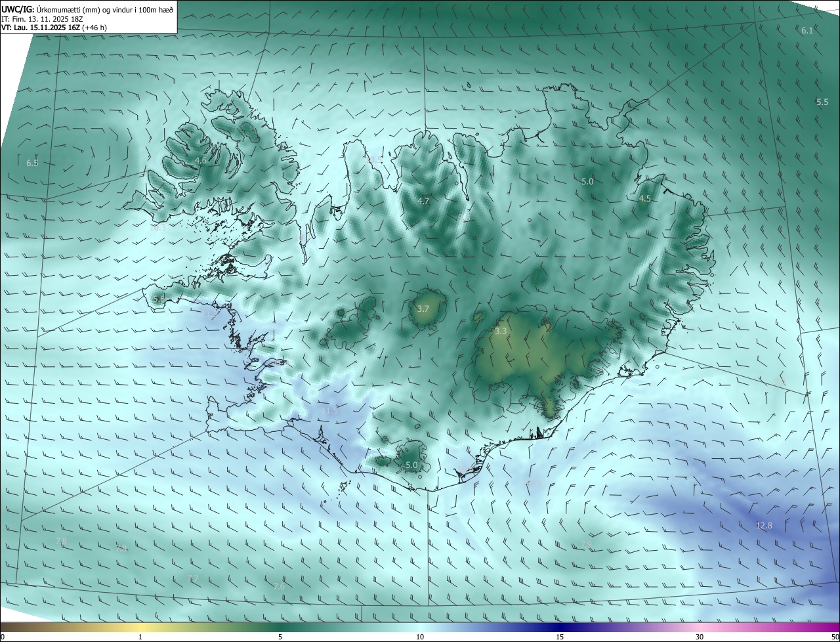Viewport: 840px width, 642px height.
Task: Click the initial time line 'IT: Fim. 13. 11. 2025 18Z'
Action: tap(43, 20)
